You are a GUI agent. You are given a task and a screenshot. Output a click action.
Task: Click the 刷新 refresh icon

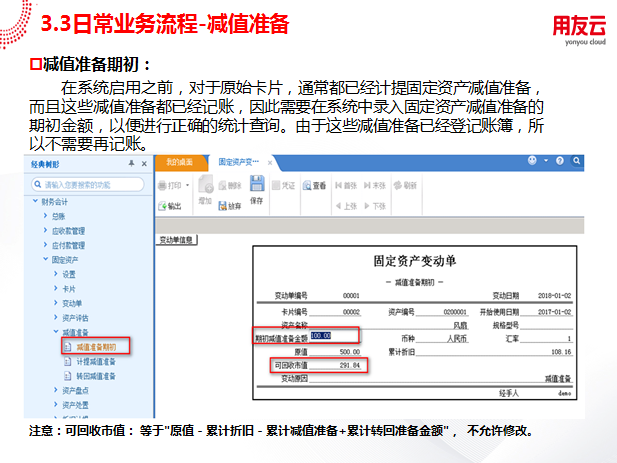(x=398, y=185)
